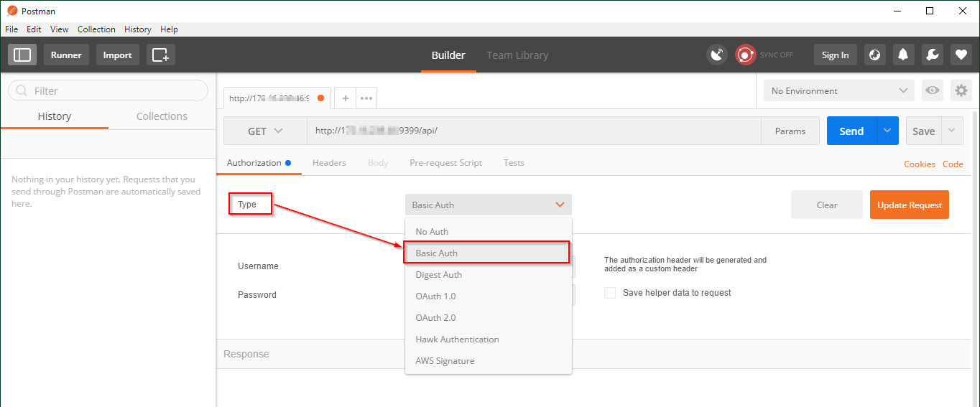Viewport: 980px width, 407px height.
Task: Open the Headers tab
Action: point(329,163)
